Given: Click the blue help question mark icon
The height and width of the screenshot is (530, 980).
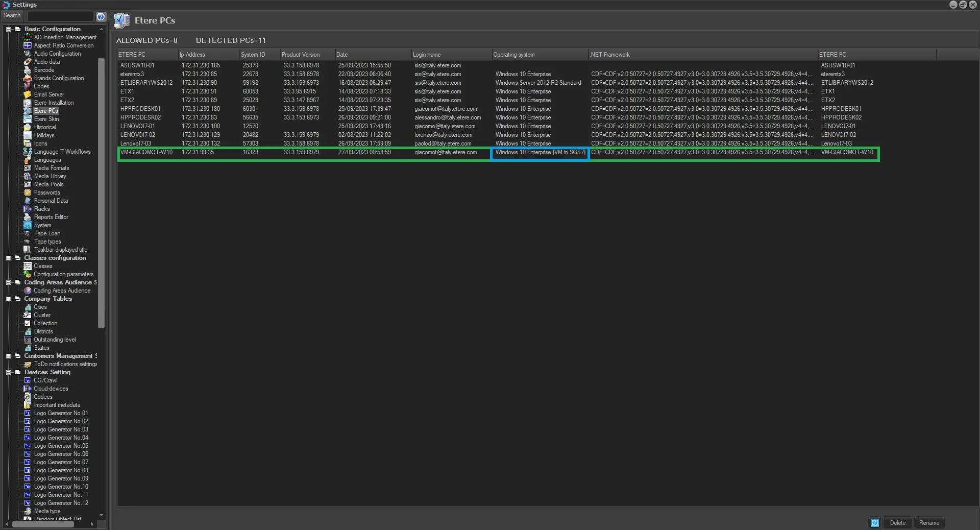Looking at the screenshot, I should pos(101,17).
